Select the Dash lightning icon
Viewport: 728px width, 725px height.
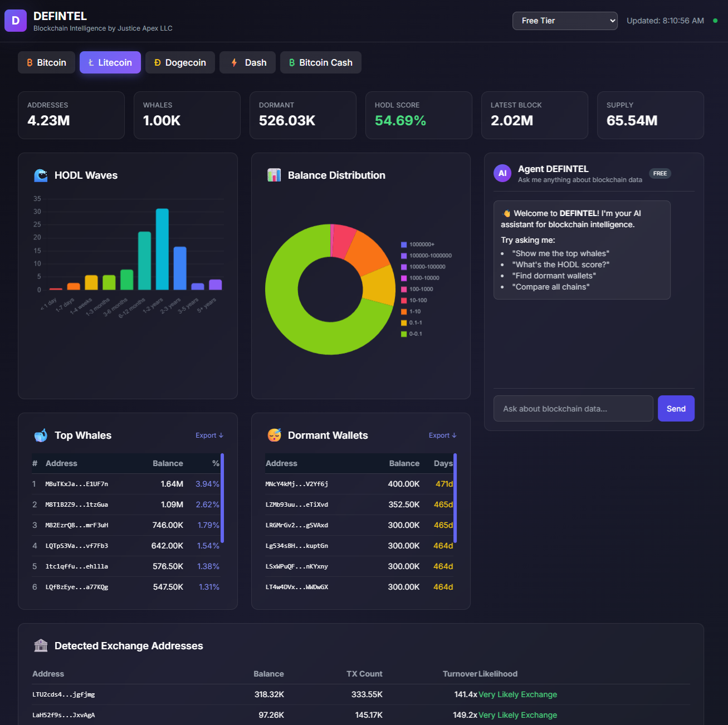[x=234, y=62]
